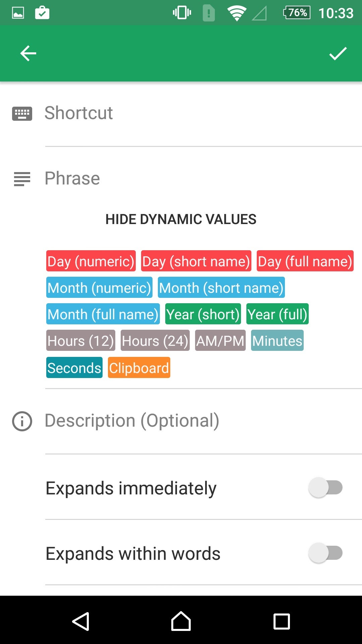
Task: Tap the Expands immediately label
Action: coord(131,488)
